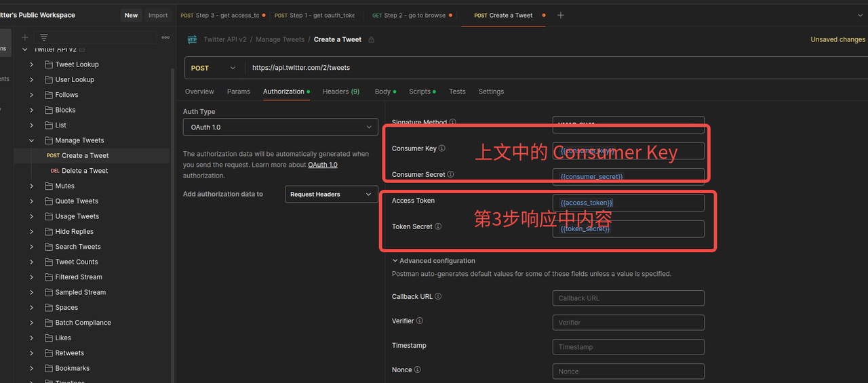The image size is (868, 383).
Task: Open the Filtered Stream folder
Action: click(79, 277)
